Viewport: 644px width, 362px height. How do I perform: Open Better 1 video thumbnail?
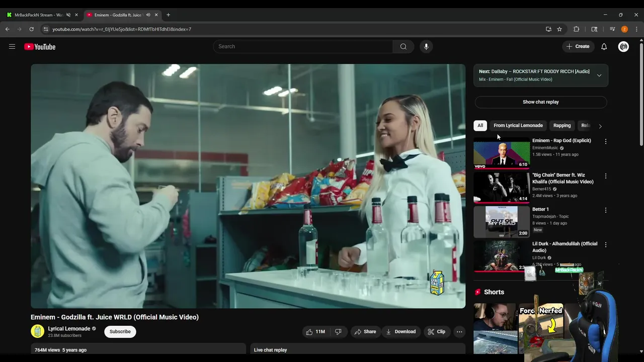[502, 222]
